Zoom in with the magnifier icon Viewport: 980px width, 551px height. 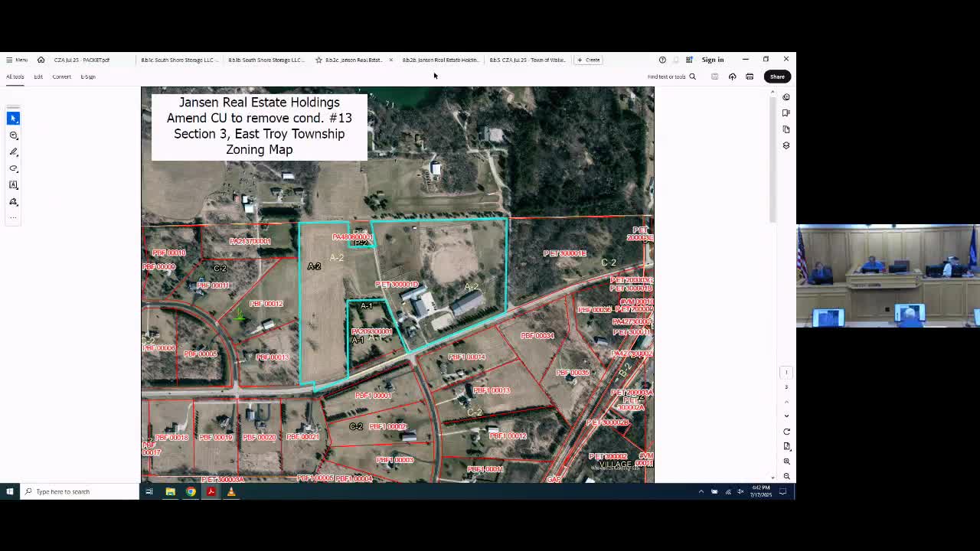(786, 461)
